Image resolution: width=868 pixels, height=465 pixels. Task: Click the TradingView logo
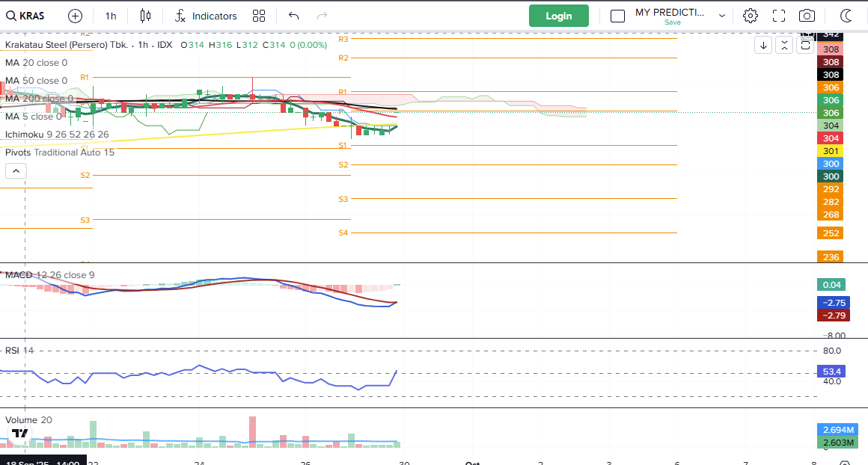click(20, 434)
